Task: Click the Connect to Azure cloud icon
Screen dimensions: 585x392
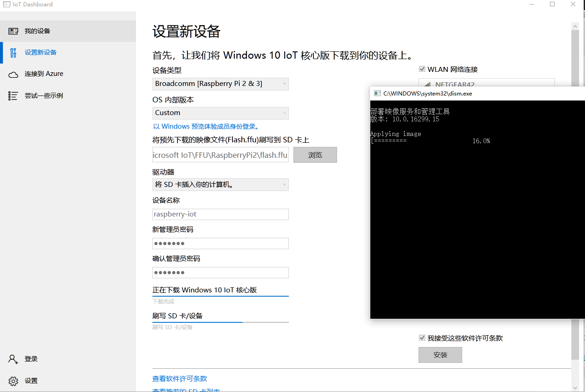Action: coord(13,74)
